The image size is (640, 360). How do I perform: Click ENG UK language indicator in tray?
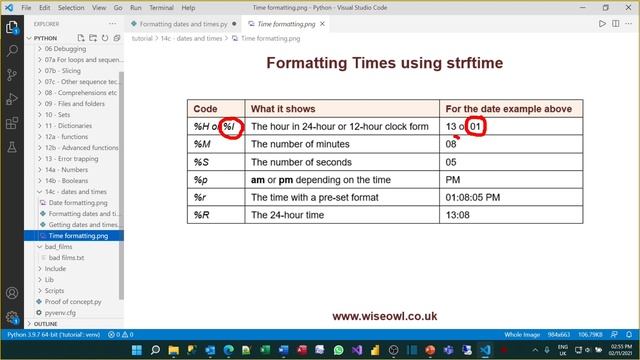pyautogui.click(x=563, y=350)
